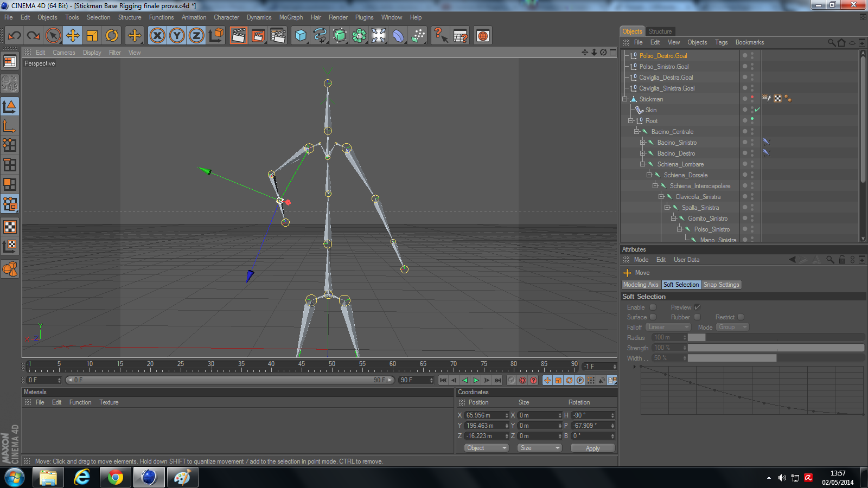Screen dimensions: 868x488
Task: Click the Undo arrow icon
Action: (14, 36)
